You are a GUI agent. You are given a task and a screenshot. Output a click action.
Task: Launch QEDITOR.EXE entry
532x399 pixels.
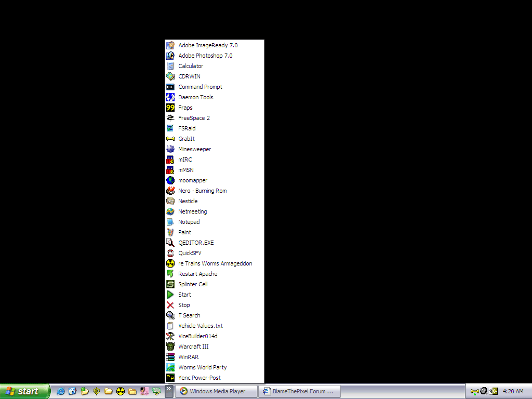point(215,243)
